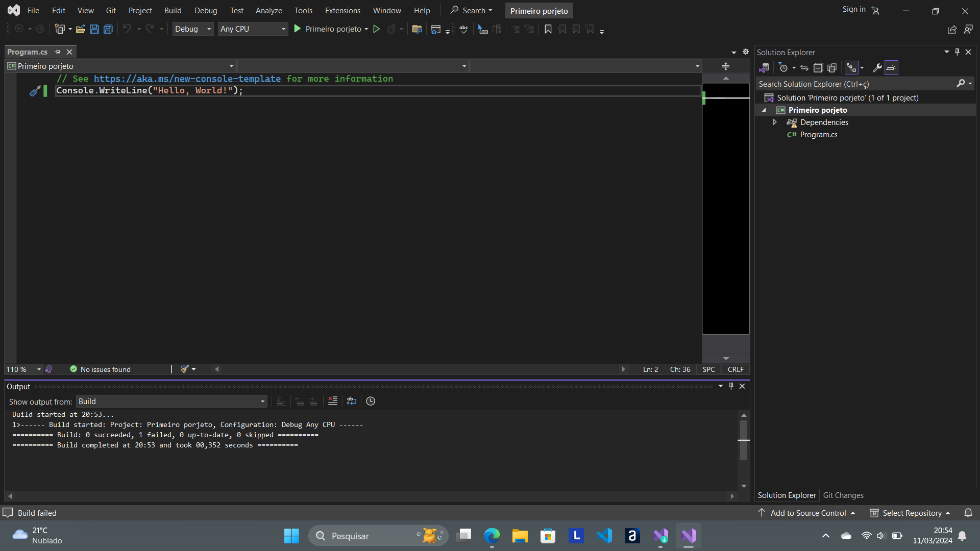This screenshot has height=551, width=980.
Task: Click the https://aka.ms/new-console-template link
Action: coord(187,78)
